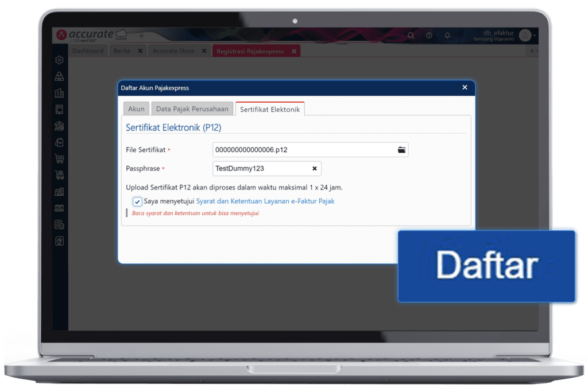Screen dimensions: 588x392
Task: Open the ledger book module icon
Action: [59, 110]
